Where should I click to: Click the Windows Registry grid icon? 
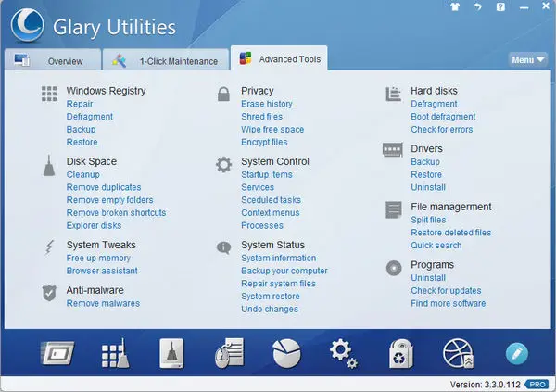[x=49, y=94]
